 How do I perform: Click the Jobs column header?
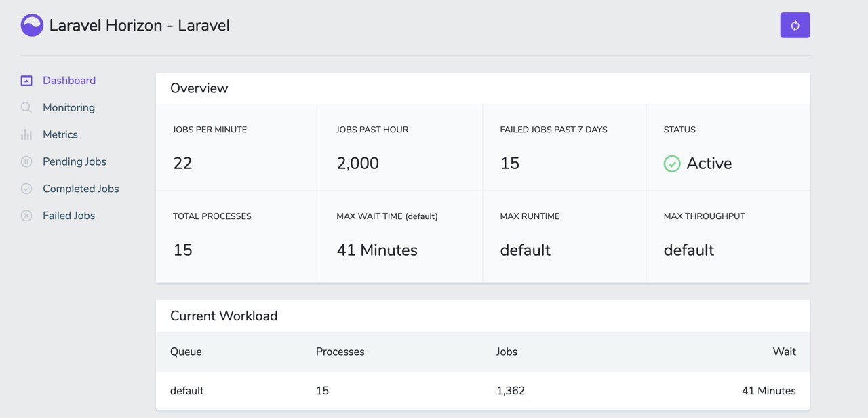pos(507,351)
